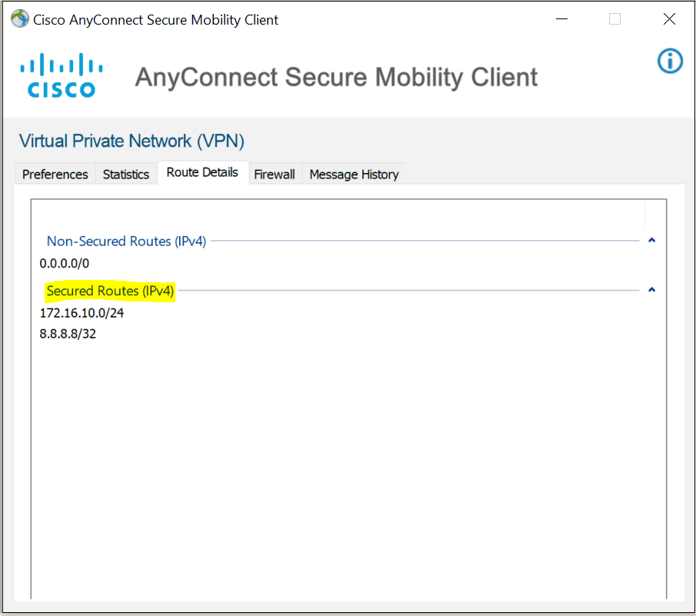Click the Secured Routes (IPv4) heading
The height and width of the screenshot is (616, 696).
pos(110,291)
